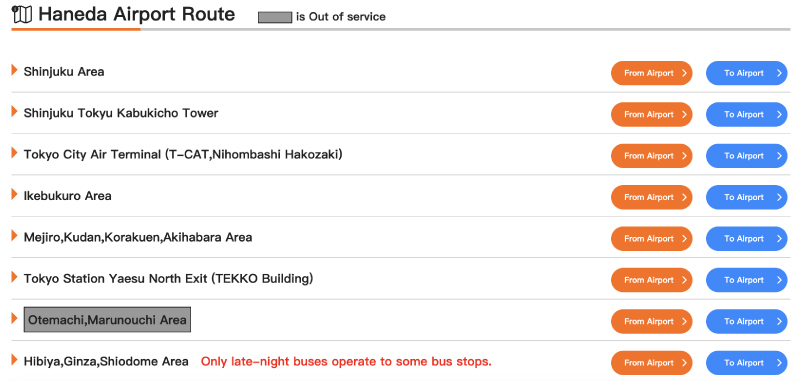Select From Airport for Hibiya,Ginza,Shiodome Area
This screenshot has width=800, height=381.
click(652, 363)
